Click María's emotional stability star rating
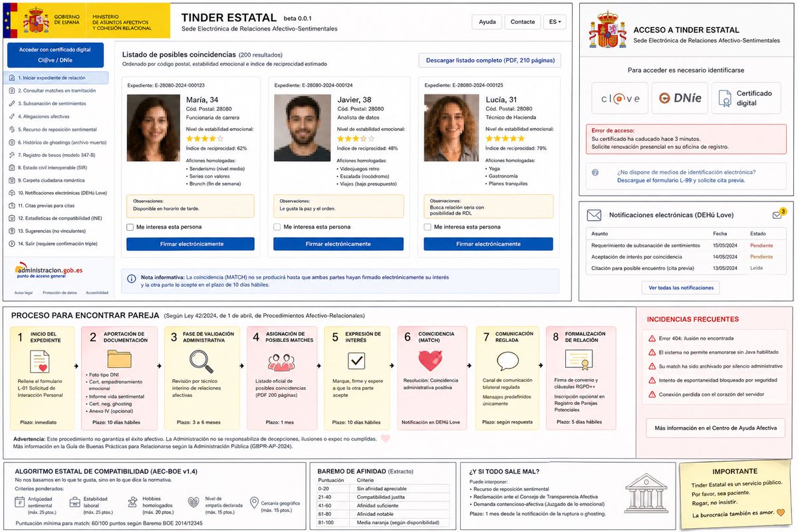Screen dimensions: 798x532 point(205,139)
